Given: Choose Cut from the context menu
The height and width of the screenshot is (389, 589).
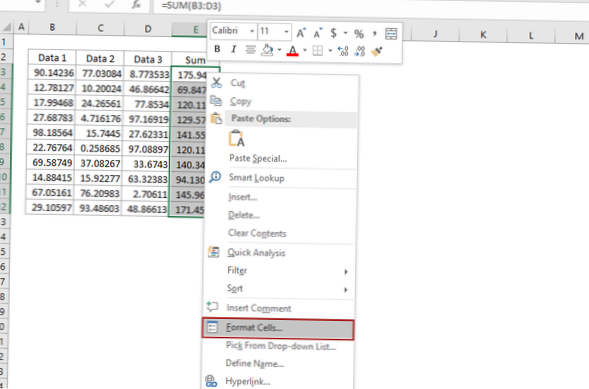Looking at the screenshot, I should [x=281, y=83].
